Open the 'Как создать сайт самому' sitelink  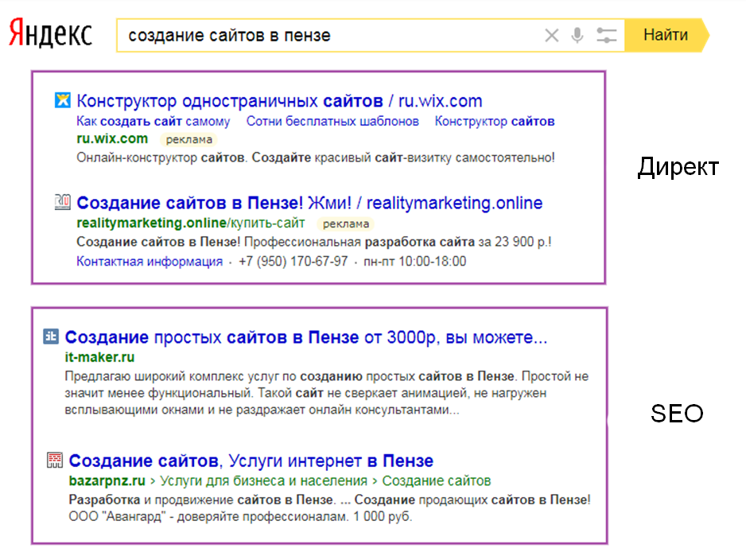tap(153, 122)
